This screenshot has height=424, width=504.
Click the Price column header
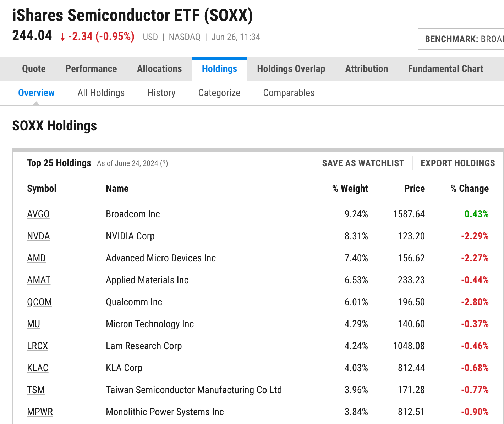click(x=415, y=189)
